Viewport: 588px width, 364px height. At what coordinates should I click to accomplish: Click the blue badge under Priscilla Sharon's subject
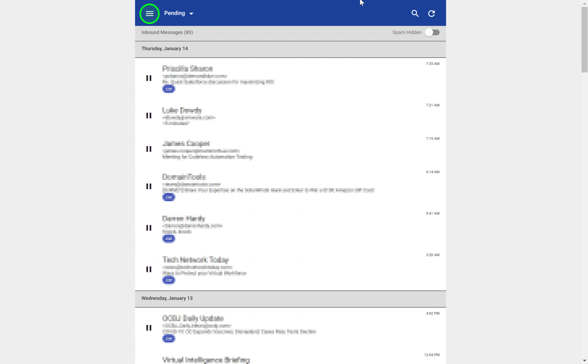click(x=169, y=89)
